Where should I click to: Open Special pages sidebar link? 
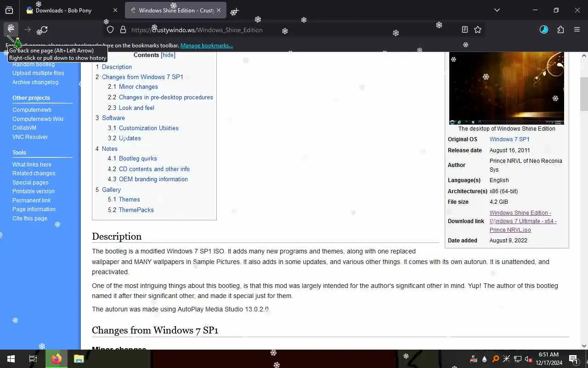30,182
